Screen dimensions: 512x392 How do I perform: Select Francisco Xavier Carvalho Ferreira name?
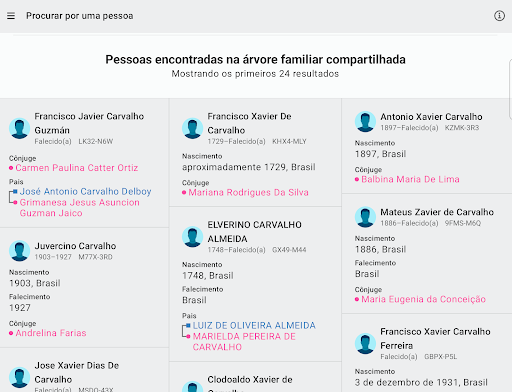pyautogui.click(x=435, y=338)
